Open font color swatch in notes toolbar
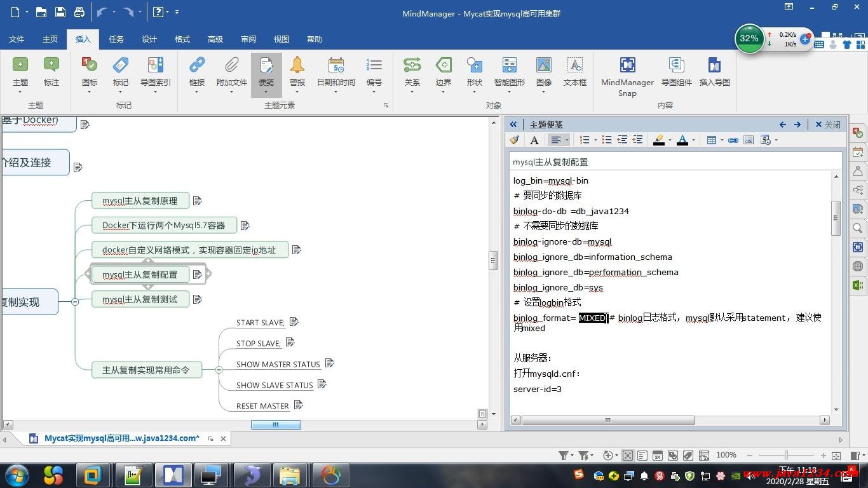The height and width of the screenshot is (488, 868). click(x=682, y=140)
